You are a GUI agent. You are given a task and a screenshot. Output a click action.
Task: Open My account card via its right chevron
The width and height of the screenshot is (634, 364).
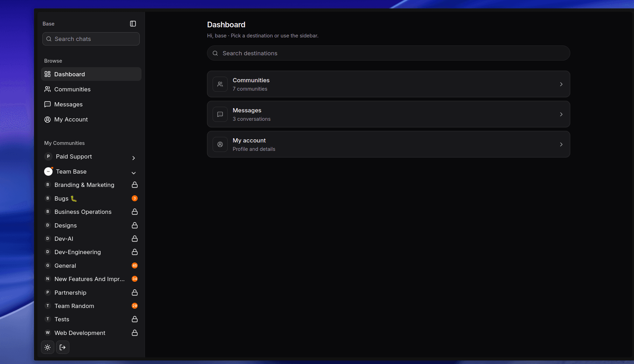coord(561,145)
